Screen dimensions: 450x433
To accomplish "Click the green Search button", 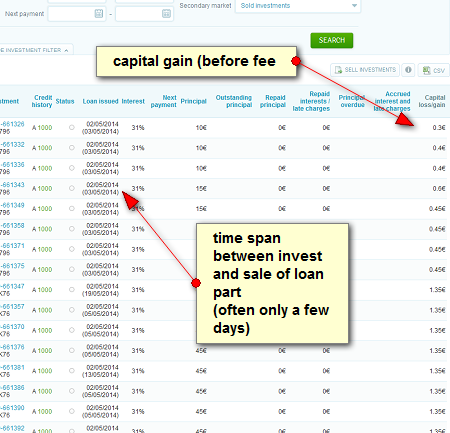I will click(332, 40).
